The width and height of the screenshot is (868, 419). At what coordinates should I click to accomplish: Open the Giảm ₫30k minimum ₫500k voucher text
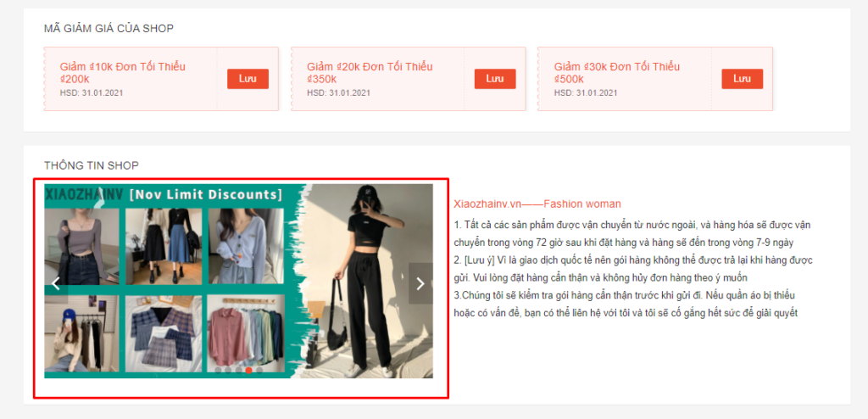(x=616, y=72)
